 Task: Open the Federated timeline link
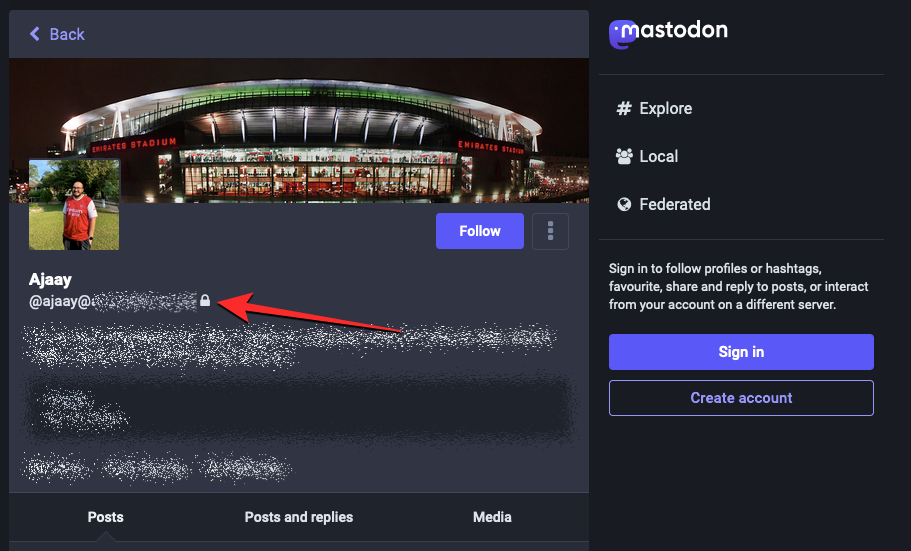pyautogui.click(x=675, y=205)
